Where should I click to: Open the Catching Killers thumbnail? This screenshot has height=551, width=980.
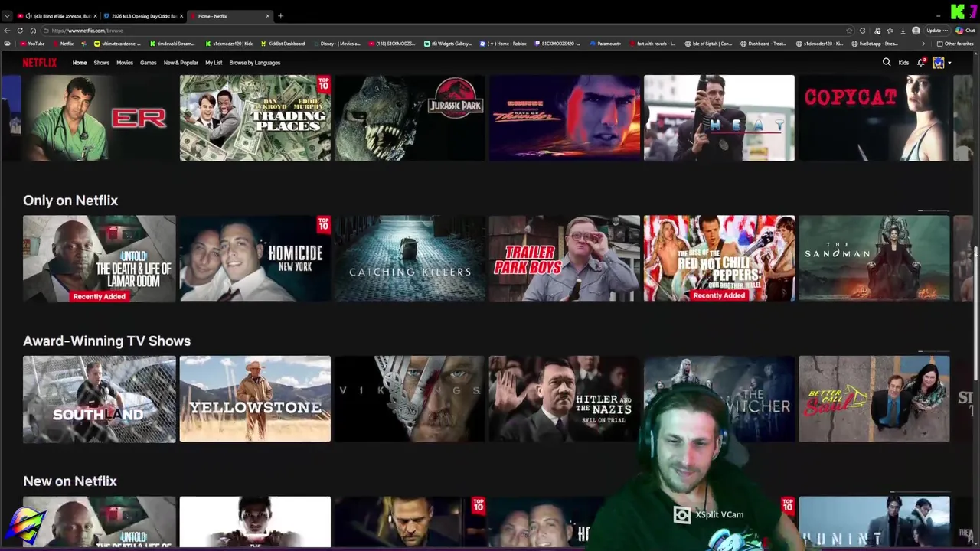410,258
